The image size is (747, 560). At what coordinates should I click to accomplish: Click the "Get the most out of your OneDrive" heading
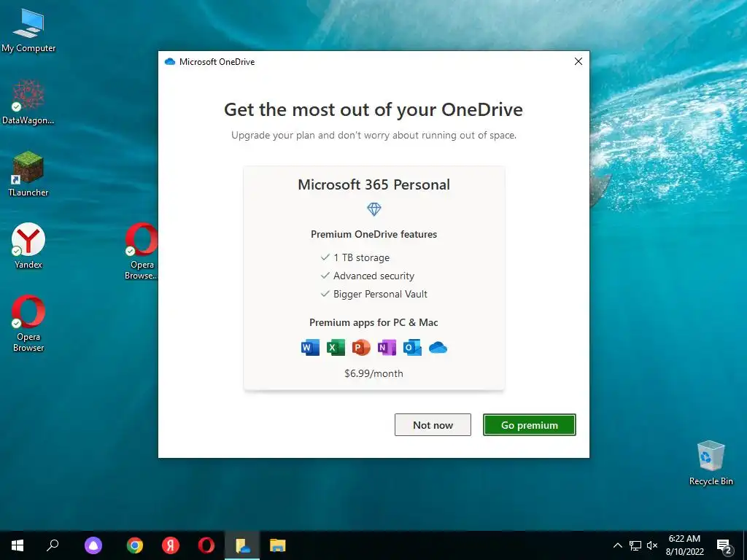[x=373, y=109]
